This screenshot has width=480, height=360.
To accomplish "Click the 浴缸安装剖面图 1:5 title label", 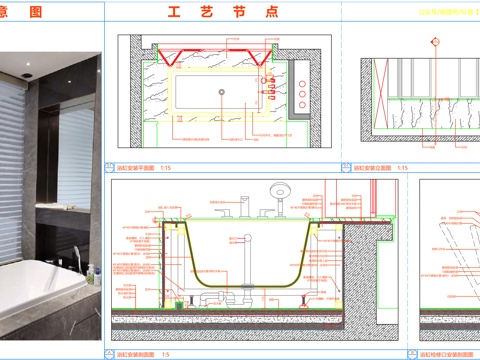I will tap(143, 354).
